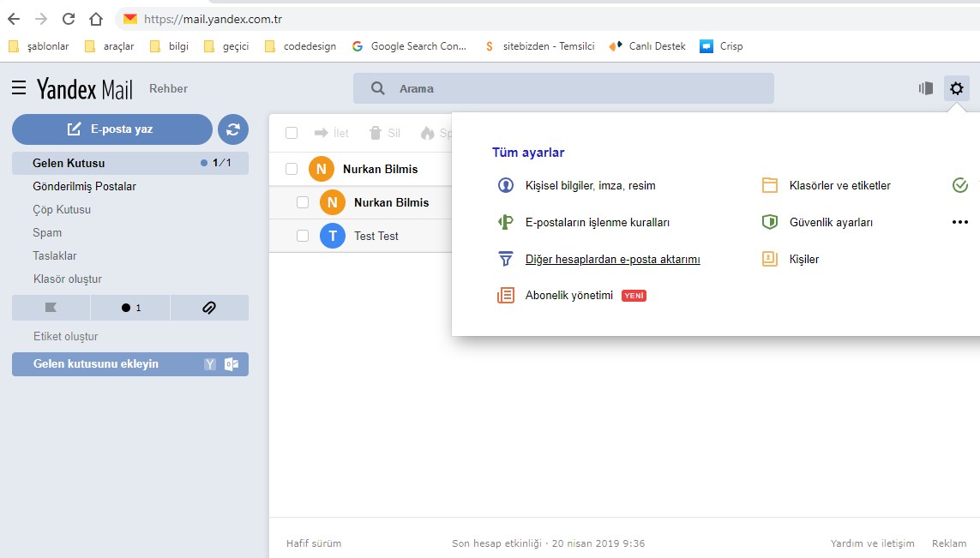Filter by flagged messages icon
Image resolution: width=980 pixels, height=558 pixels.
tap(51, 308)
